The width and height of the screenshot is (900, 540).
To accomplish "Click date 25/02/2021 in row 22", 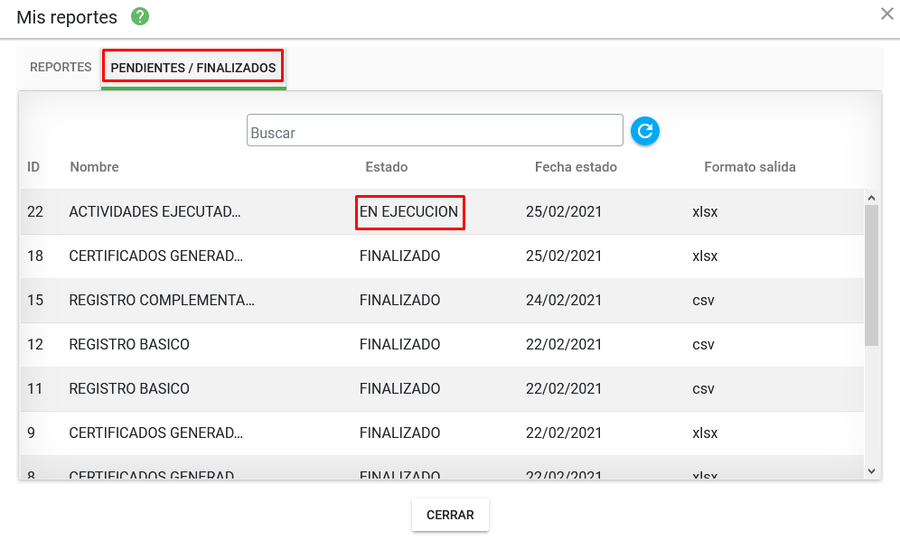I will 564,212.
